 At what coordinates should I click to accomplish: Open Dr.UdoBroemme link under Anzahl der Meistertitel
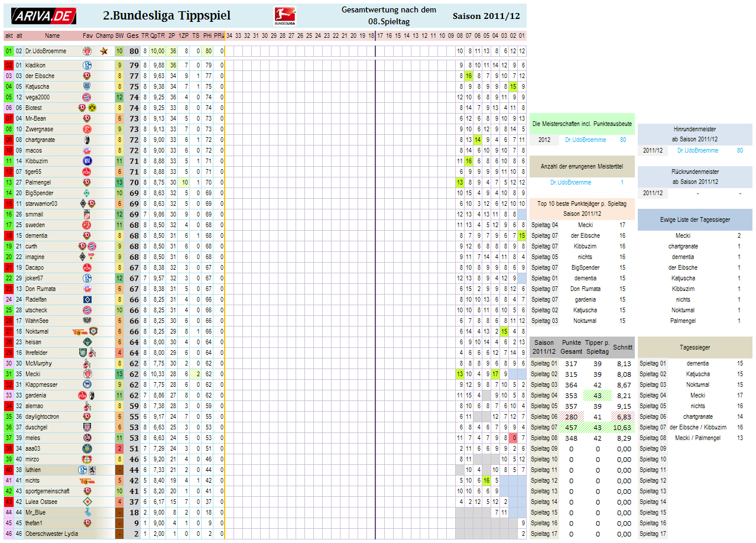[x=571, y=183]
